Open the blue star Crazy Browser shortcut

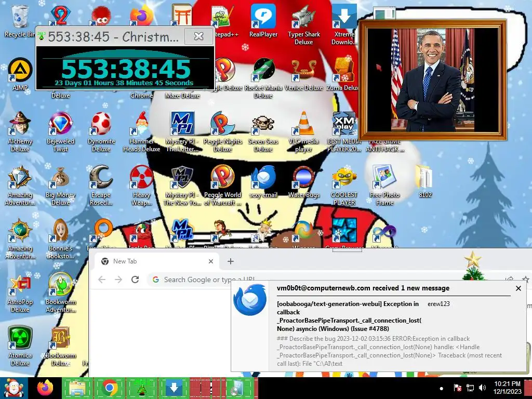pos(344,232)
